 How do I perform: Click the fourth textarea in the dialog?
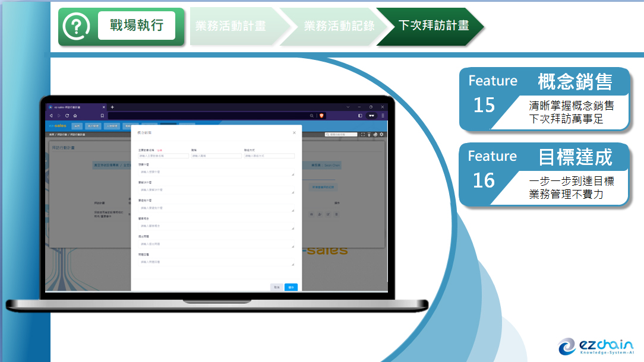click(216, 226)
